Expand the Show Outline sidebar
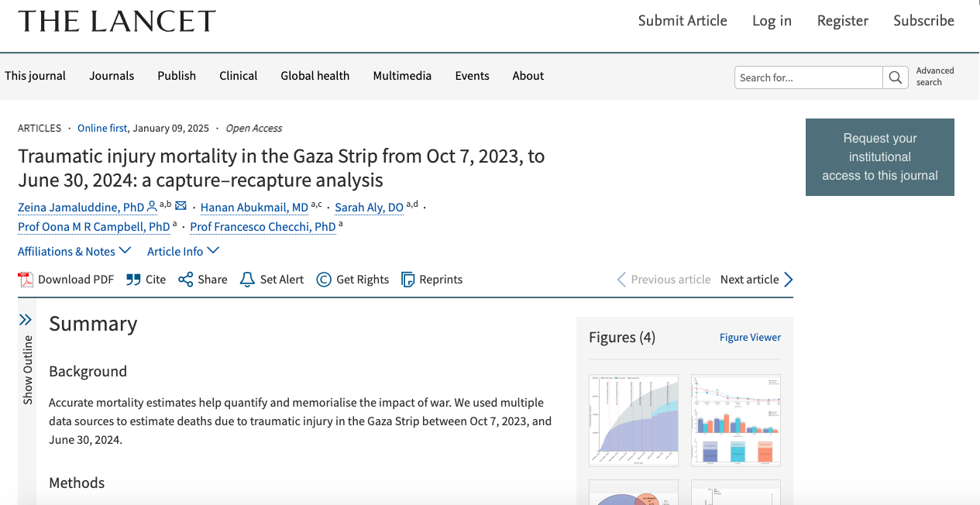Screen dimensions: 980x505 (26, 320)
